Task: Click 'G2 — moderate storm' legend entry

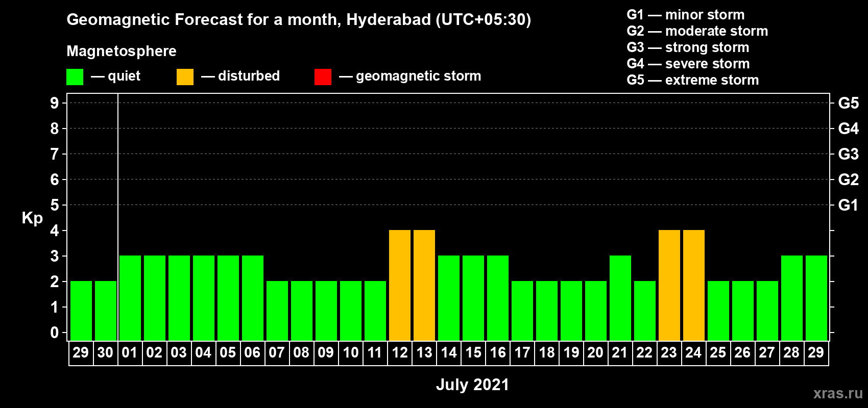Action: 697,31
